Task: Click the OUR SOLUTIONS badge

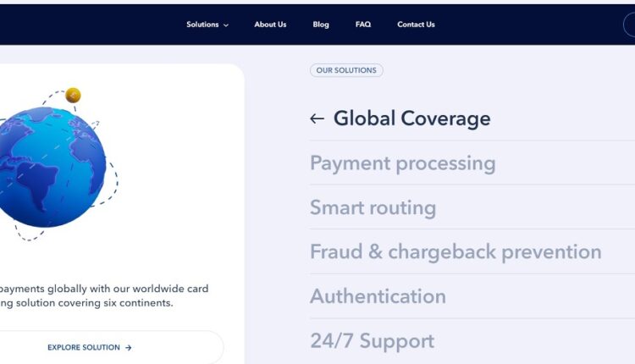Action: pos(346,70)
